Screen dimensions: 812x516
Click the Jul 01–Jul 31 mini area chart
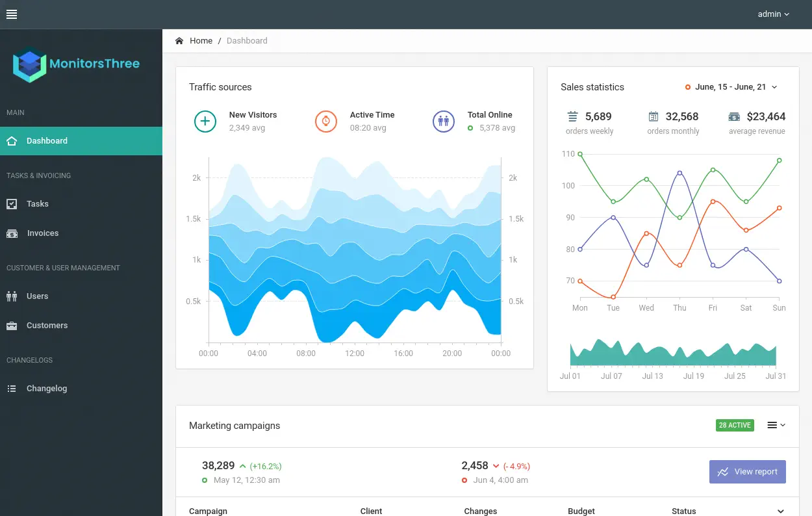(673, 354)
